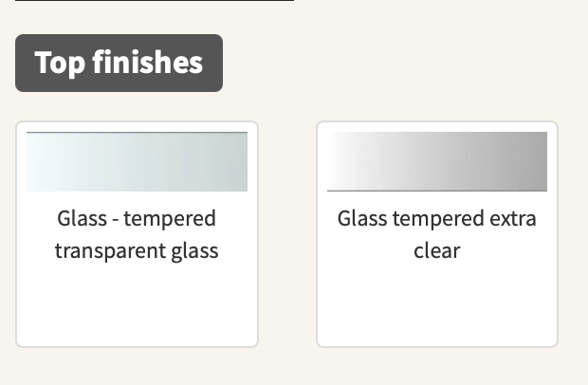Click the dark "Top finishes" section label
The width and height of the screenshot is (588, 385).
click(x=119, y=64)
